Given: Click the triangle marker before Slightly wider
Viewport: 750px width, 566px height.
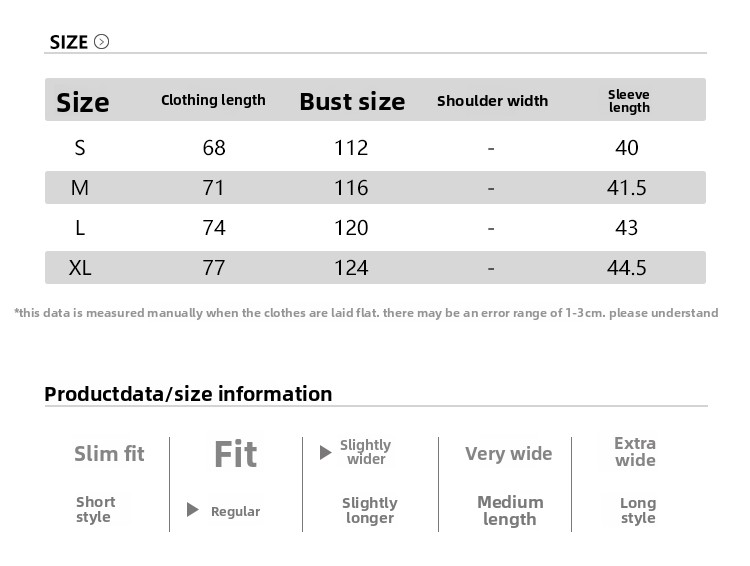Looking at the screenshot, I should tap(325, 453).
